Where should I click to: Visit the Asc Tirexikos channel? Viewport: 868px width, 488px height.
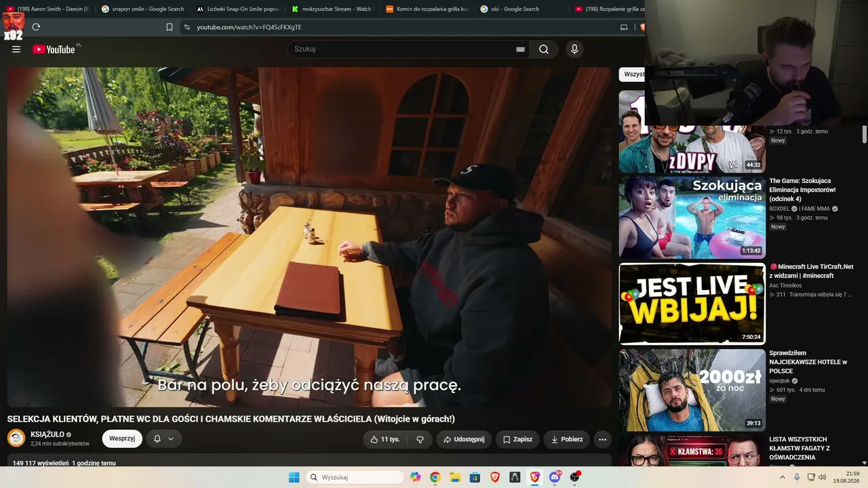[785, 285]
